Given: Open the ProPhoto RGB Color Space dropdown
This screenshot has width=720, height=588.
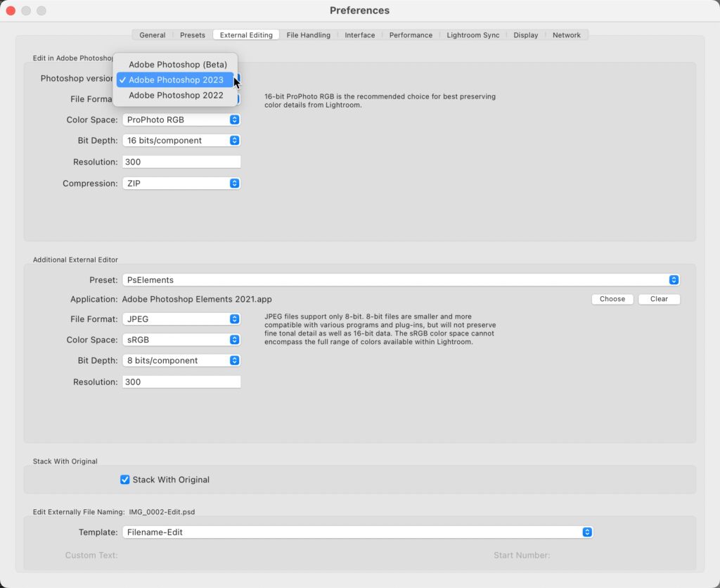Looking at the screenshot, I should point(181,120).
